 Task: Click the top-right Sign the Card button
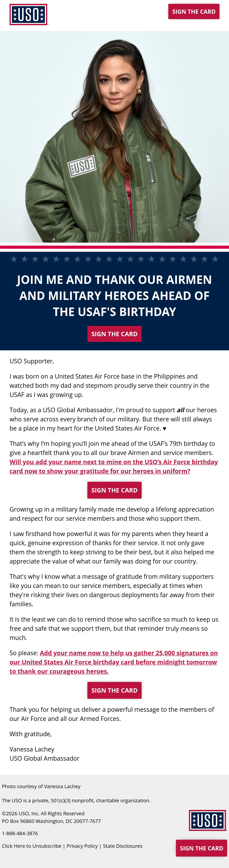point(194,11)
